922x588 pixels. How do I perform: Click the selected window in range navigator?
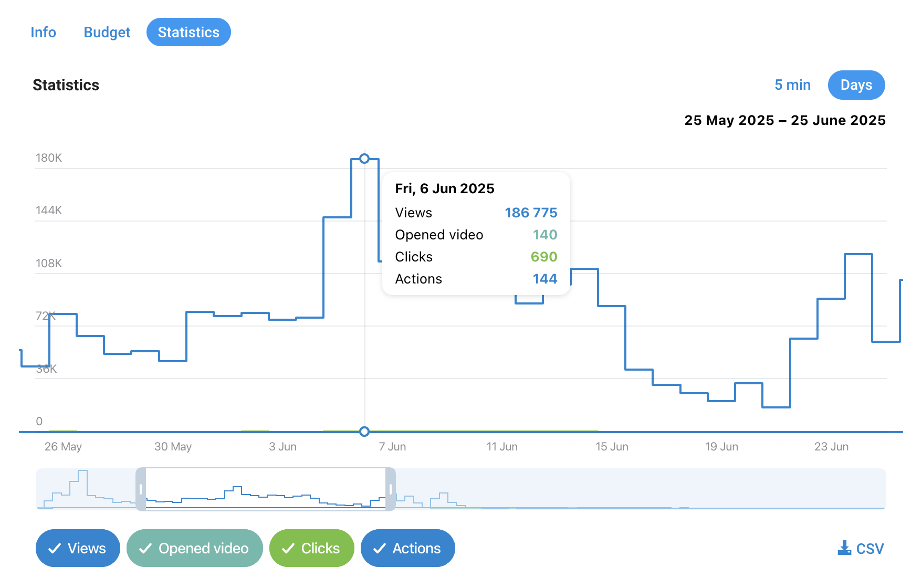click(266, 489)
